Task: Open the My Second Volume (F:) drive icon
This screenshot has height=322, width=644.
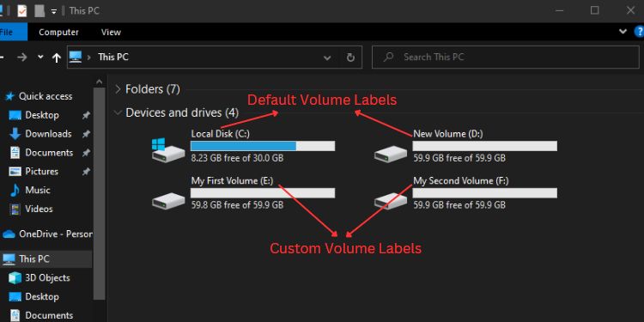Action: (391, 201)
